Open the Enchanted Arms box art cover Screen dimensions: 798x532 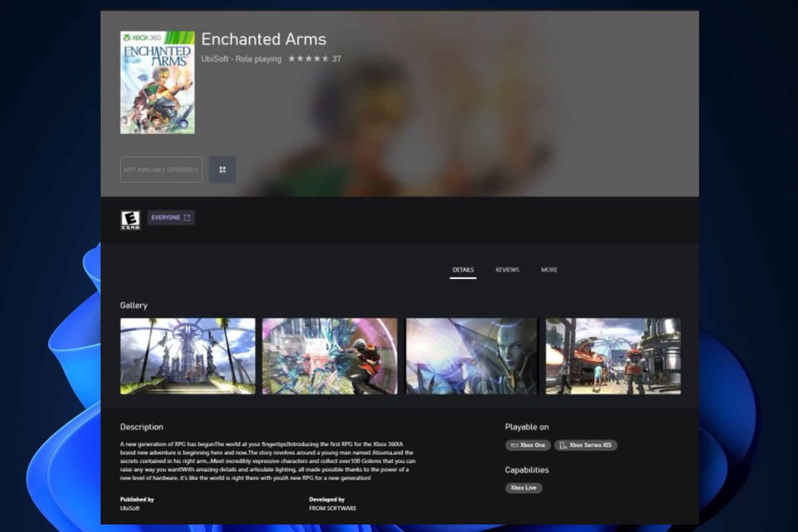pyautogui.click(x=158, y=82)
